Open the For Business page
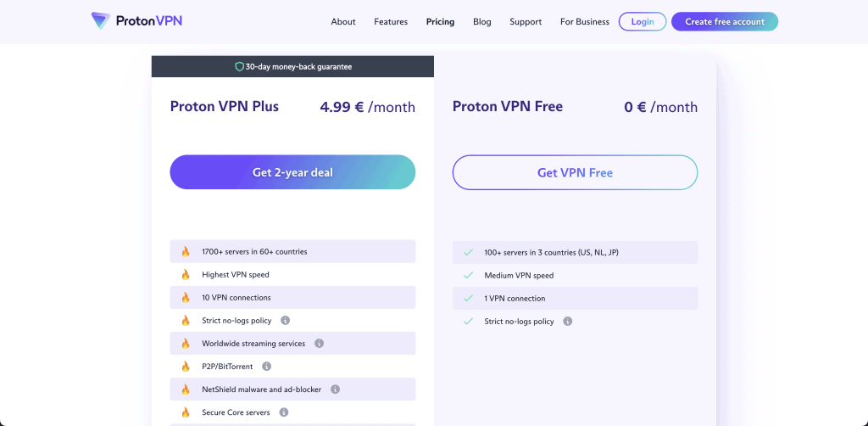The image size is (868, 426). pos(585,21)
